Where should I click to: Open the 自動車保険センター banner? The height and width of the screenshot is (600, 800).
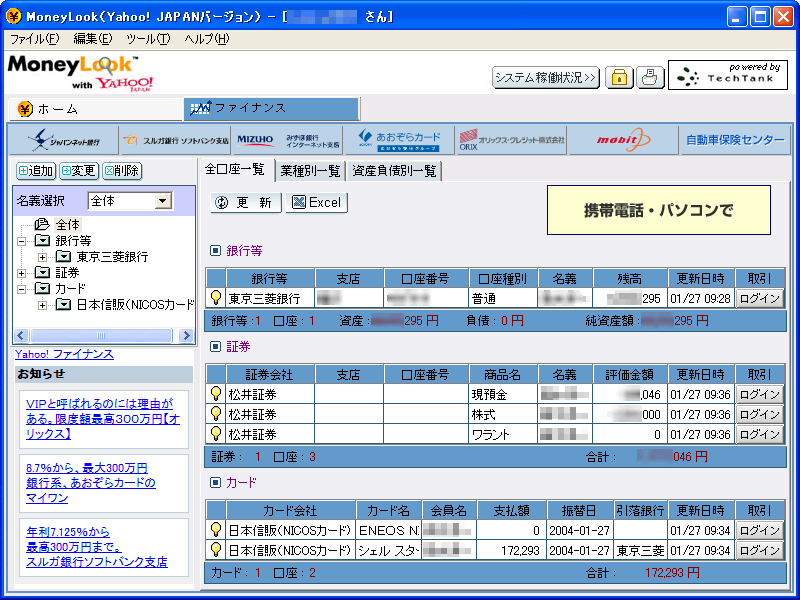pyautogui.click(x=735, y=140)
